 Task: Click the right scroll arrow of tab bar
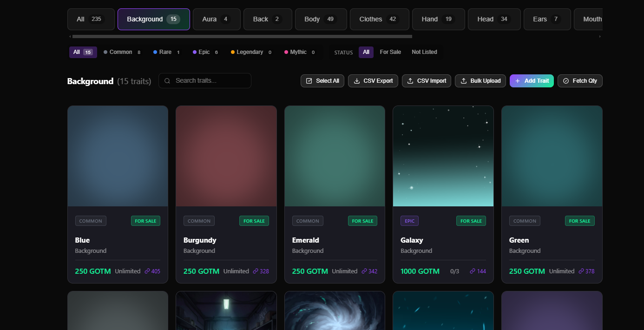click(x=599, y=36)
